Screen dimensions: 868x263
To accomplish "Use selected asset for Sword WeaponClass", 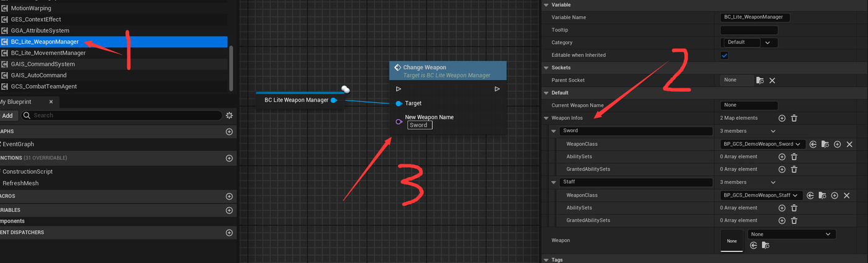I will point(813,144).
